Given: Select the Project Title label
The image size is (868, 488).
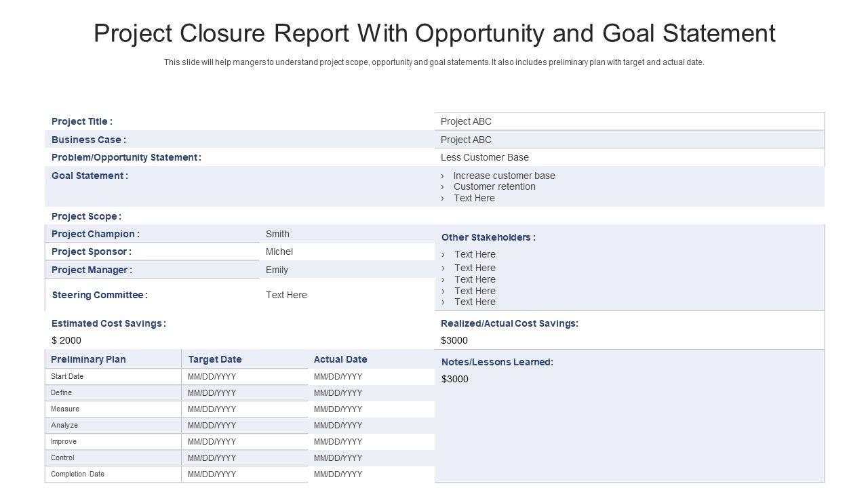Looking at the screenshot, I should coord(82,121).
